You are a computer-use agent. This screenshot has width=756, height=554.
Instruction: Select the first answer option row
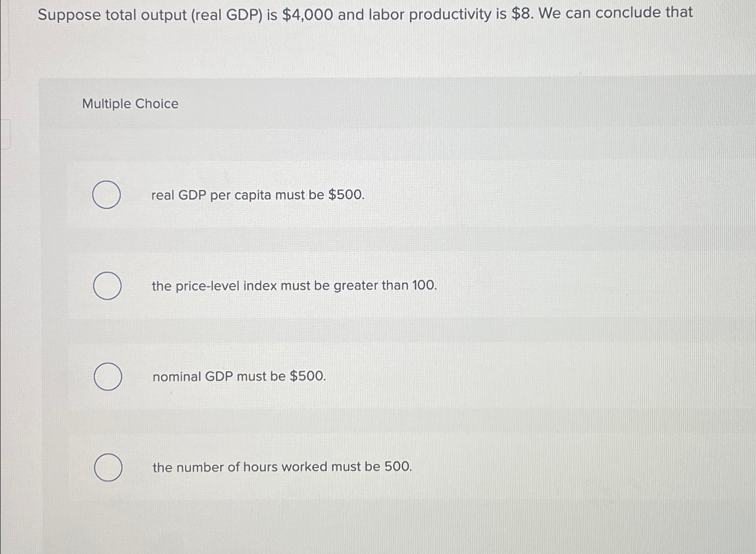pyautogui.click(x=314, y=195)
